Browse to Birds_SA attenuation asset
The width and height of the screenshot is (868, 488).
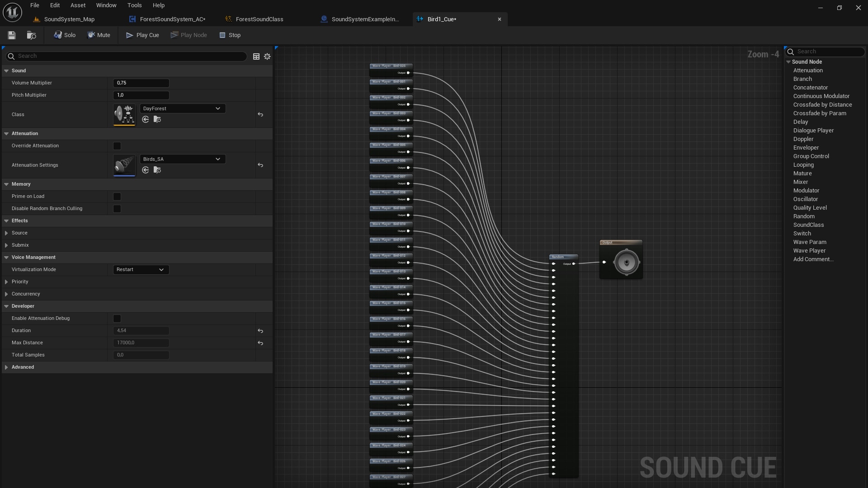(157, 170)
